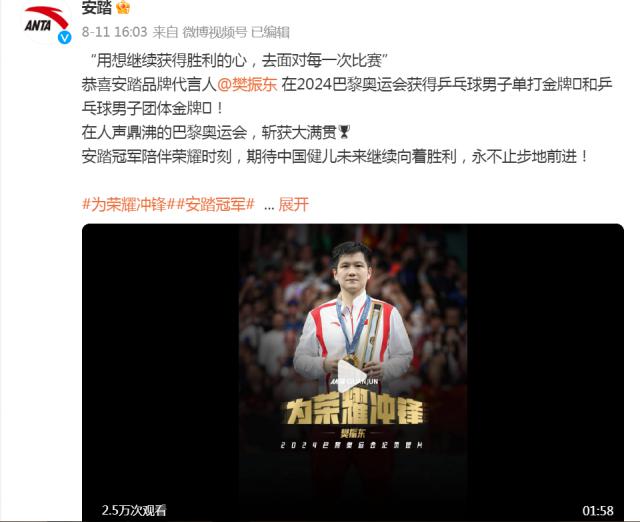
Task: Click the trophy emoji after 斩获大满贯
Action: pyautogui.click(x=344, y=132)
